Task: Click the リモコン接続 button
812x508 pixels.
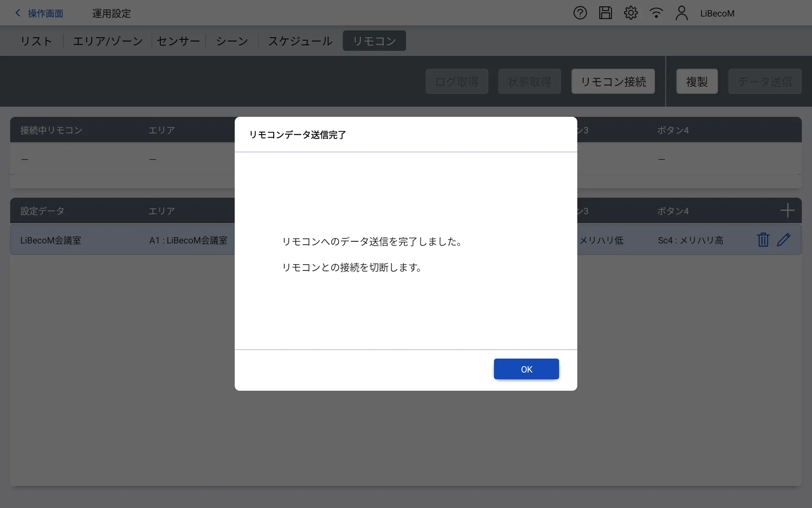Action: click(x=613, y=81)
